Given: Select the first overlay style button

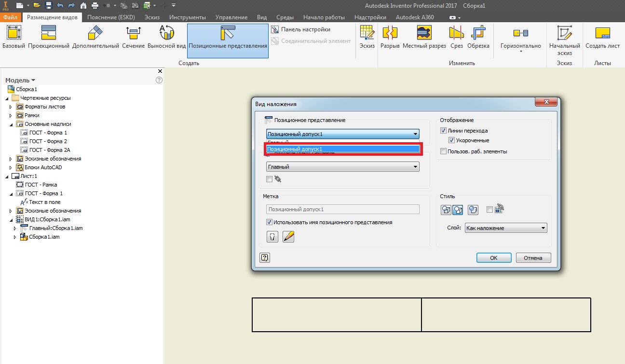Looking at the screenshot, I should click(x=446, y=210).
